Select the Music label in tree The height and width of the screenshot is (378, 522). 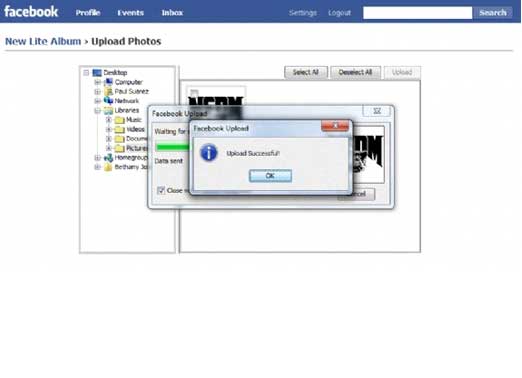point(134,120)
